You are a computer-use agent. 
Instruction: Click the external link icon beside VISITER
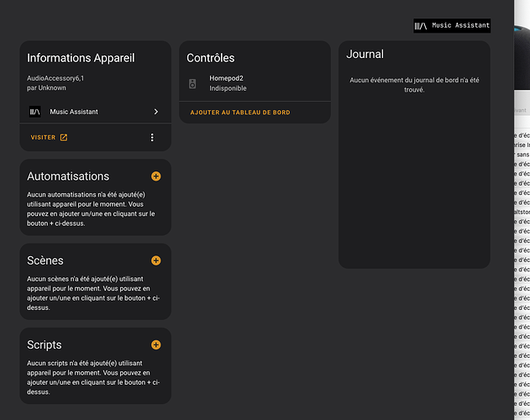pyautogui.click(x=64, y=138)
